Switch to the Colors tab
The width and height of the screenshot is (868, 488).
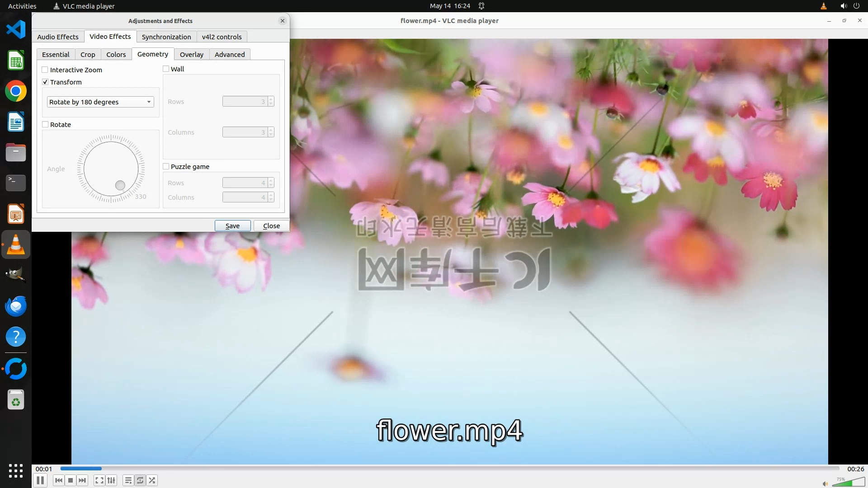tap(116, 54)
